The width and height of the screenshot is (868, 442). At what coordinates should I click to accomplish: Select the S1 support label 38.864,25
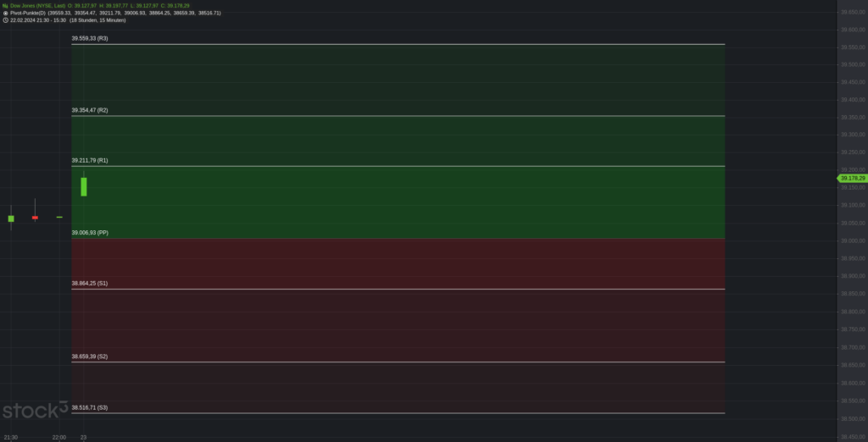pyautogui.click(x=90, y=283)
